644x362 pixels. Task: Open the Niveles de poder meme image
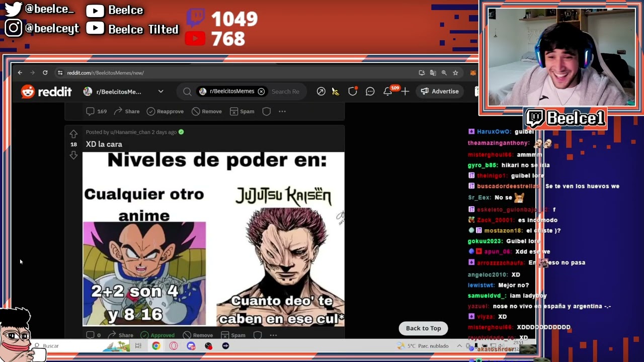click(x=213, y=239)
